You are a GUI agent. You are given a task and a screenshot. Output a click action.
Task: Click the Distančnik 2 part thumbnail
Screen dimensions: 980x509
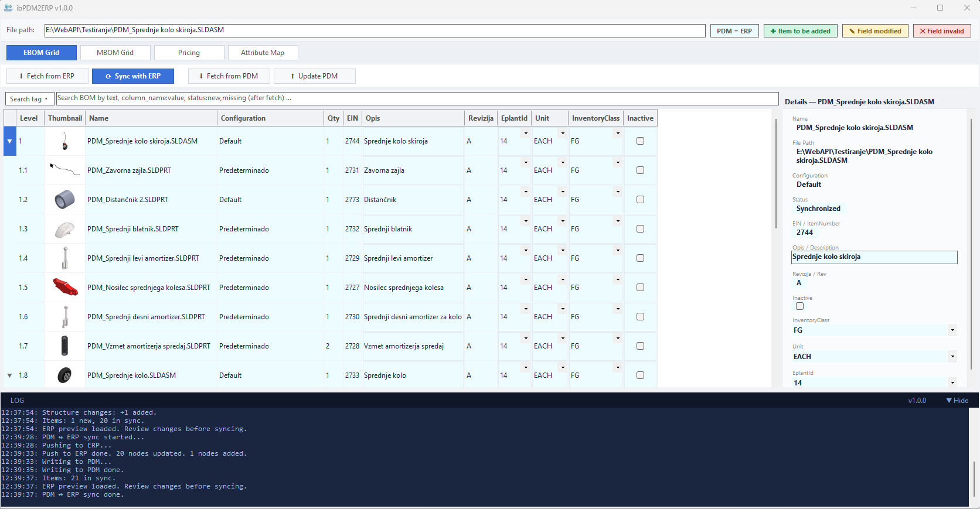(64, 200)
